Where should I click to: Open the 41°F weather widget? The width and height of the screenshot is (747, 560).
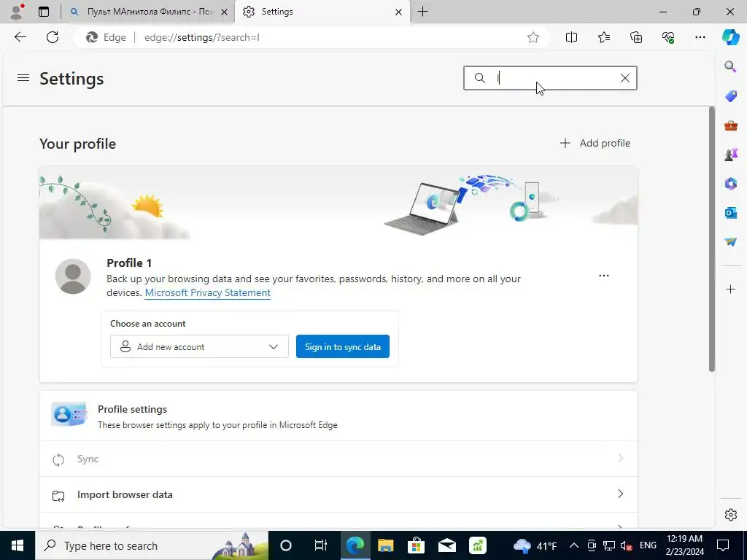click(535, 545)
